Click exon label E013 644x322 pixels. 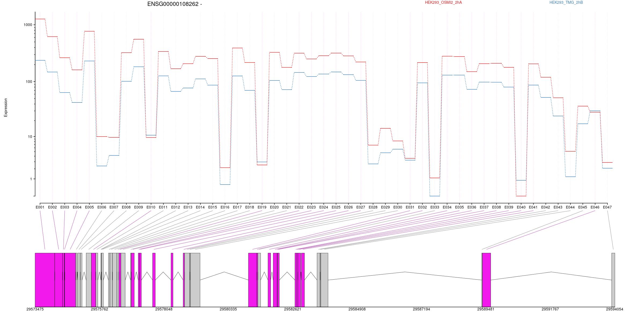click(x=188, y=207)
